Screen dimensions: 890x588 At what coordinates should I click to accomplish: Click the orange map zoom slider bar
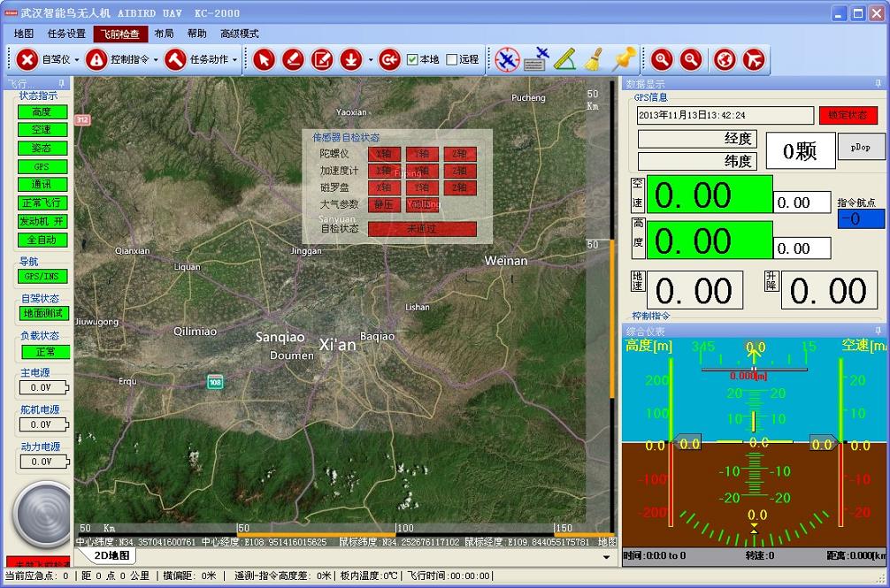point(612,318)
